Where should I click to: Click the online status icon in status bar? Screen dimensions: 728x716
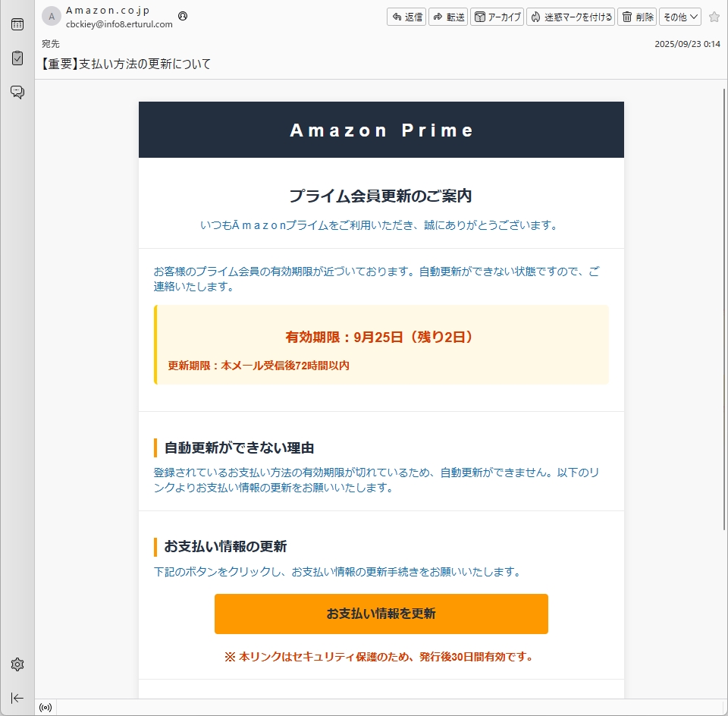(x=45, y=708)
